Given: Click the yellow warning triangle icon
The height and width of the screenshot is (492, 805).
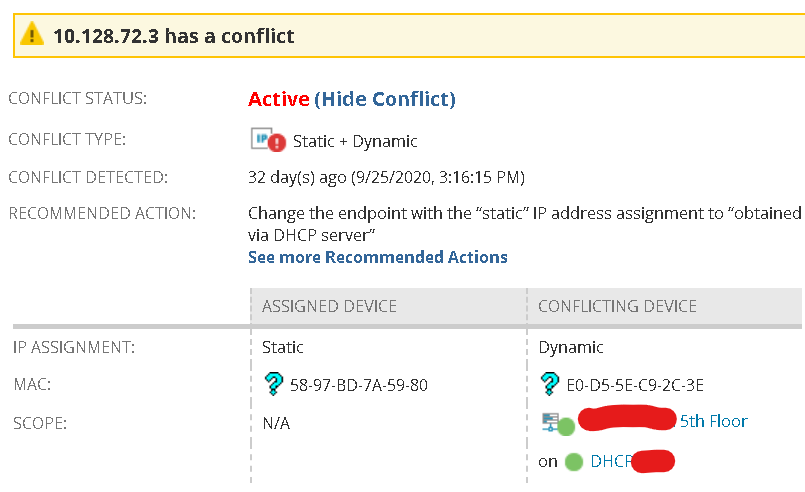Looking at the screenshot, I should [33, 36].
